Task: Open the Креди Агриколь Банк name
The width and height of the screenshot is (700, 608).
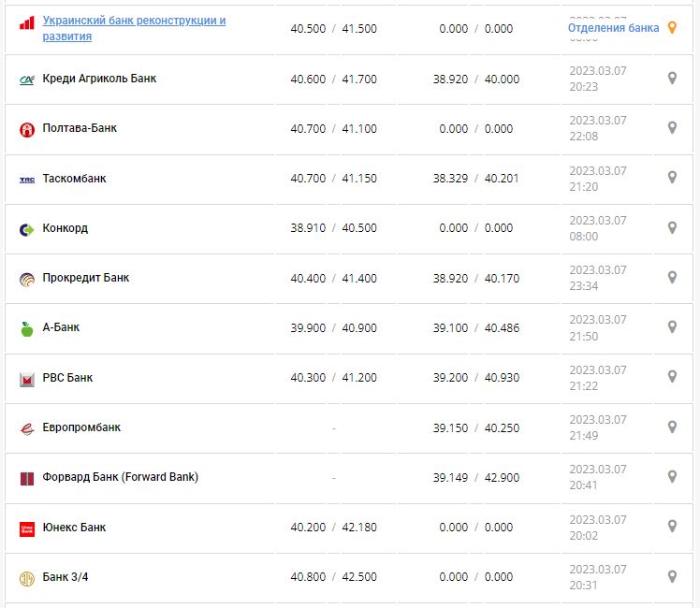Action: [x=99, y=79]
